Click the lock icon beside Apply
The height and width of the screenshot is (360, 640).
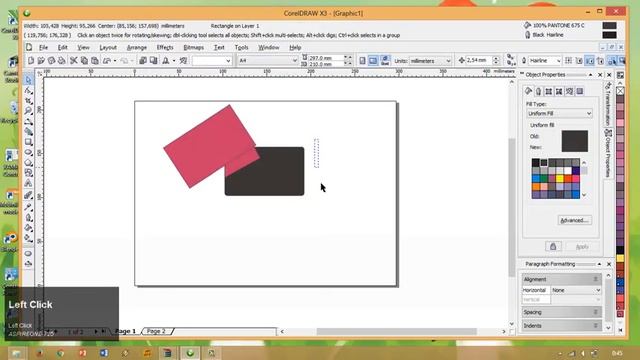pos(553,247)
